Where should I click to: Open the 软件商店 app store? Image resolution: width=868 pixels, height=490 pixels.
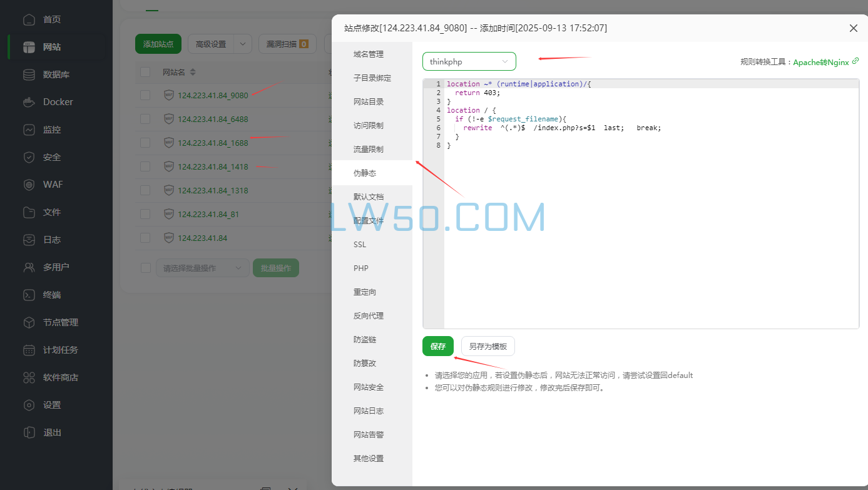(x=56, y=377)
